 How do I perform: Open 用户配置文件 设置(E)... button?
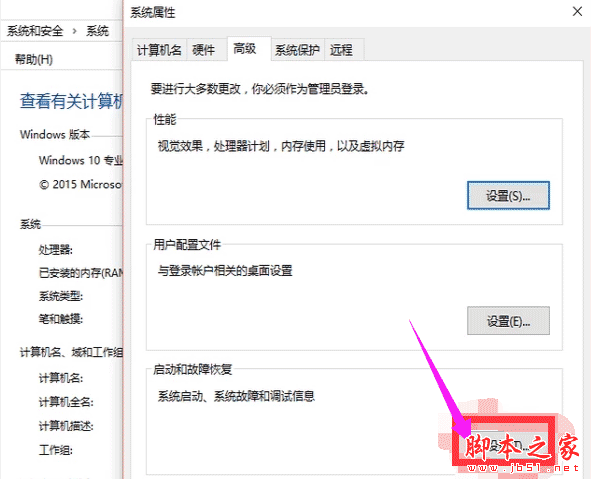pos(508,321)
